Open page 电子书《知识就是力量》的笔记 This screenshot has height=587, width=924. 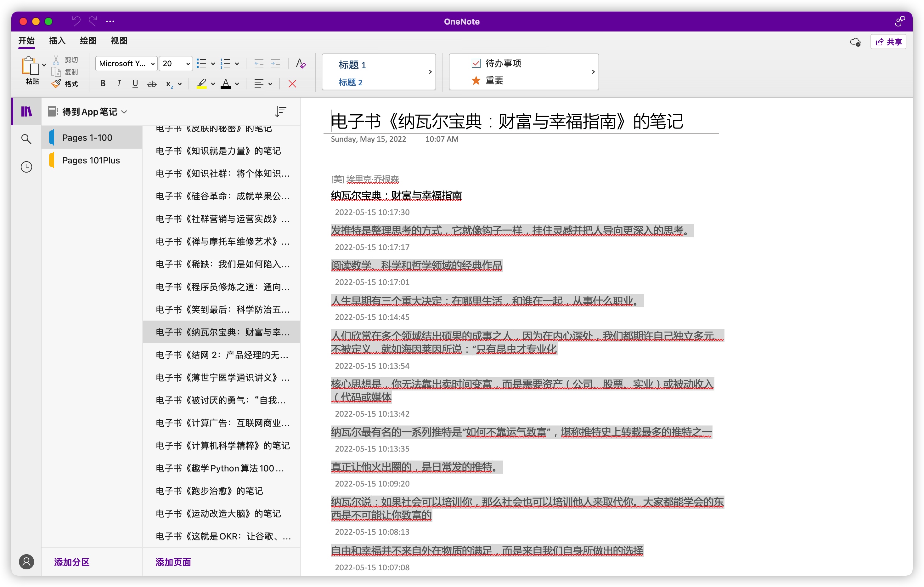222,151
